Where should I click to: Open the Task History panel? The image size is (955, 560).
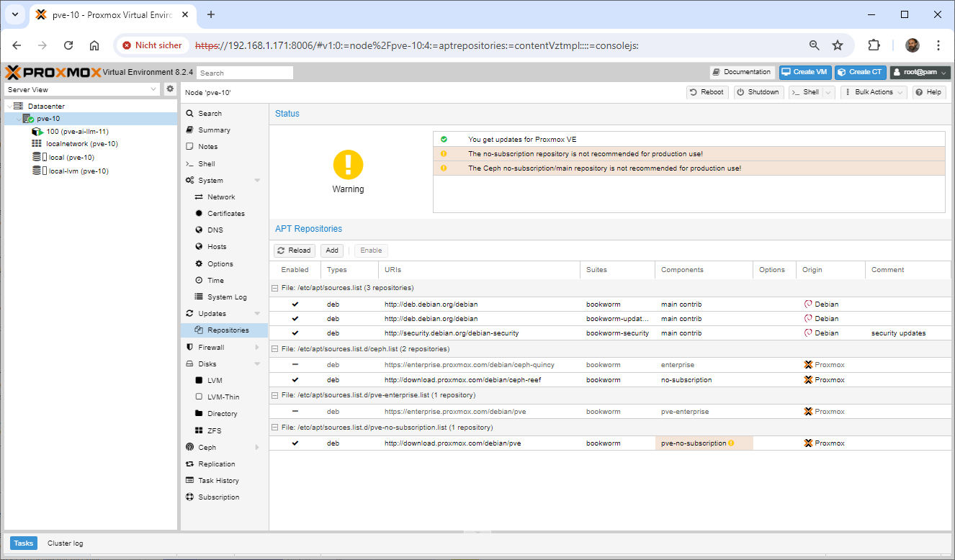coord(218,481)
